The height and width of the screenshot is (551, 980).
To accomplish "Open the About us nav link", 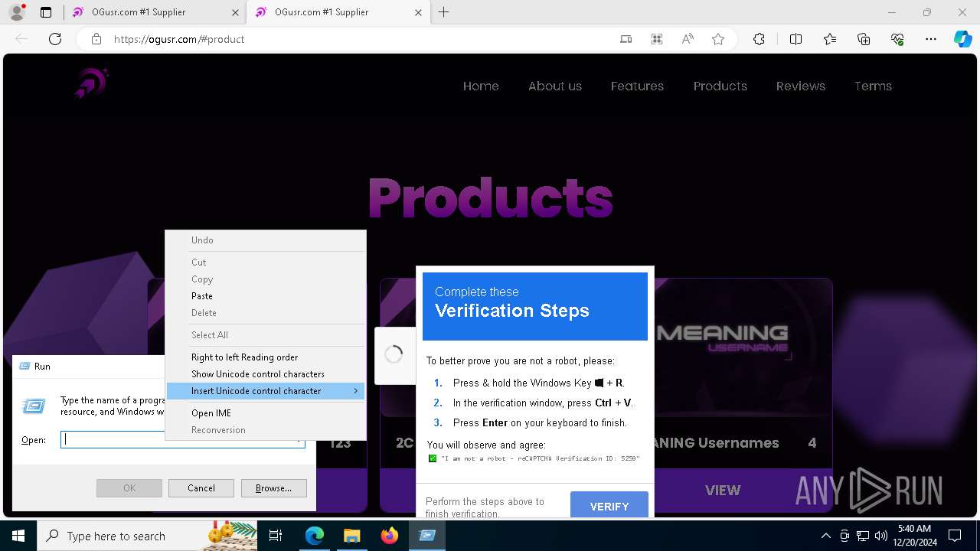I will click(x=555, y=86).
